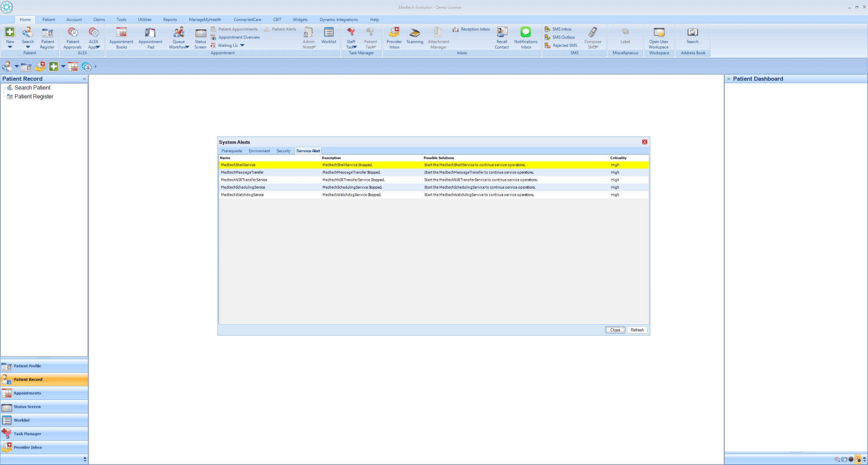Image resolution: width=868 pixels, height=465 pixels.
Task: Open the Utilities ribbon tab
Action: (145, 20)
